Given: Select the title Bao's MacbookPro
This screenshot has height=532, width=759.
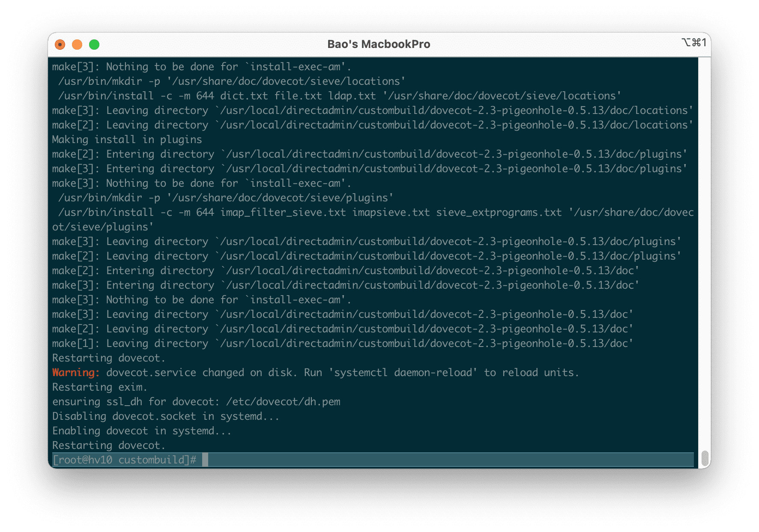Looking at the screenshot, I should click(379, 44).
